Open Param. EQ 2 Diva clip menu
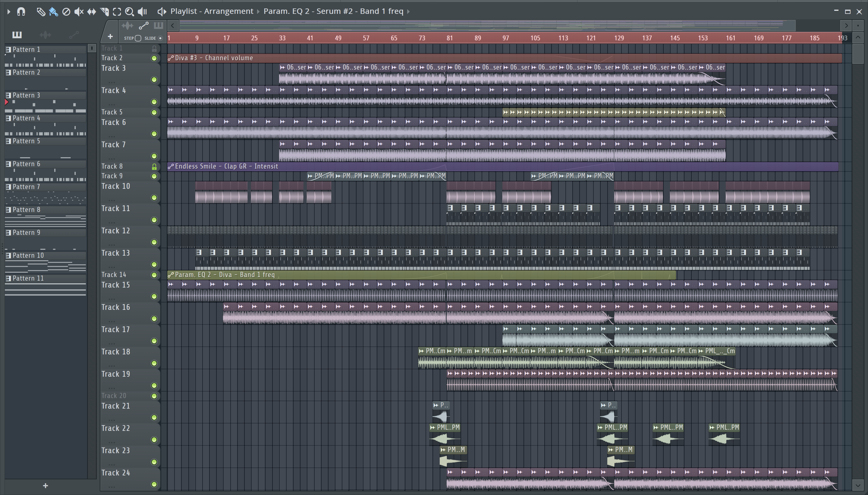The width and height of the screenshot is (868, 495). tap(171, 275)
